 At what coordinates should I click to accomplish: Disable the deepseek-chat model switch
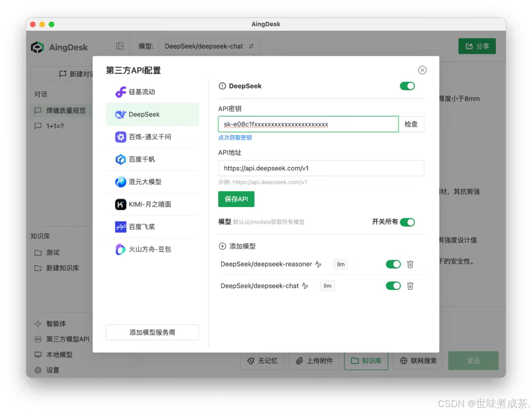(393, 286)
